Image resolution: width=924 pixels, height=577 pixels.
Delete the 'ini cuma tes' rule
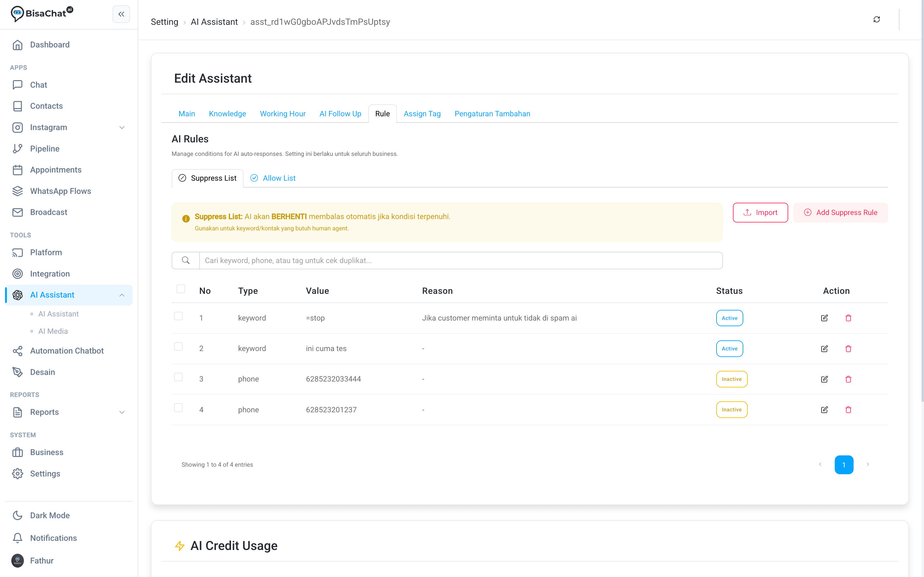point(848,349)
